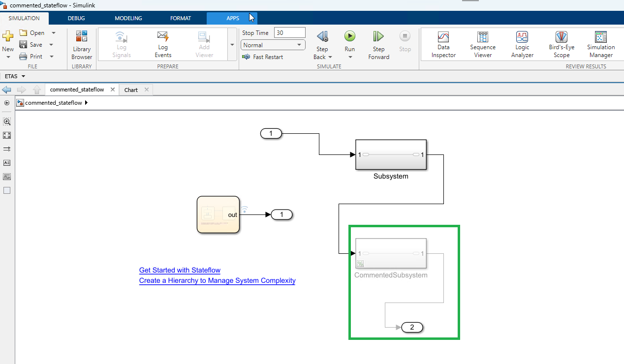This screenshot has height=364, width=624.
Task: Open the Logic Analyzer
Action: (x=522, y=45)
